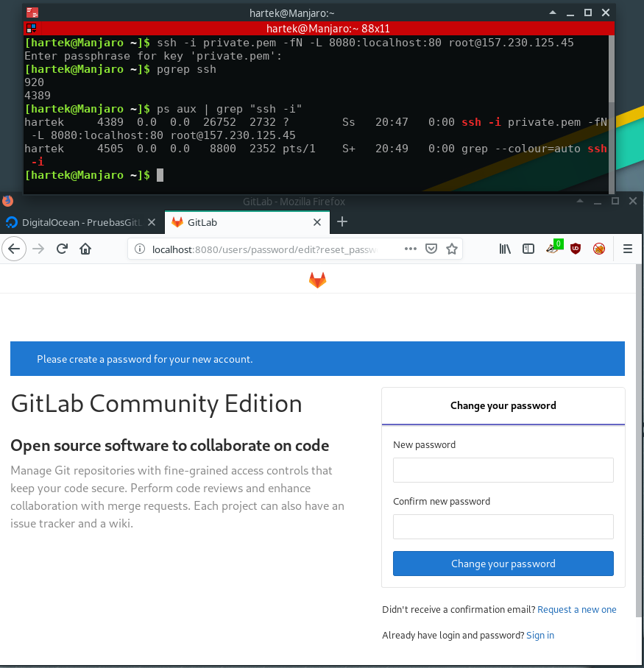Open the terminal window menu icon
This screenshot has width=644, height=668.
[32, 13]
